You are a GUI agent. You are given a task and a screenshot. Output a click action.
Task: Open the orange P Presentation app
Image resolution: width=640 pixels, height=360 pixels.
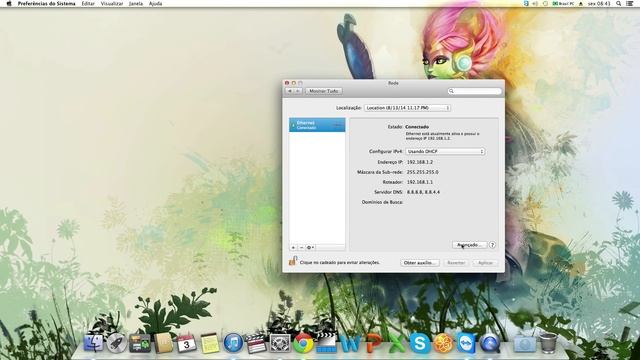coord(374,343)
